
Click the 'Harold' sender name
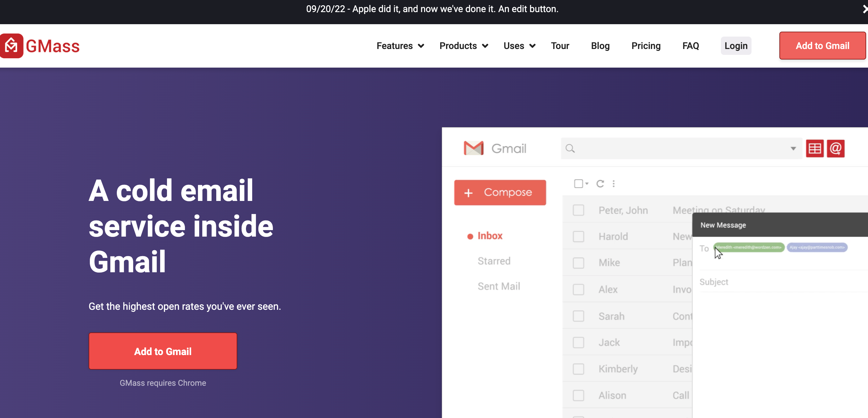pyautogui.click(x=613, y=237)
